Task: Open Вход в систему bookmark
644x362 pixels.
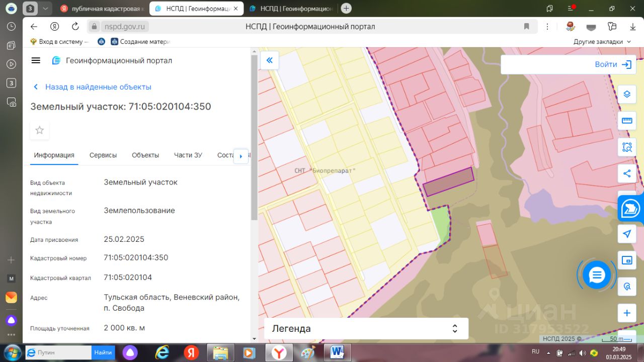Action: pos(59,42)
